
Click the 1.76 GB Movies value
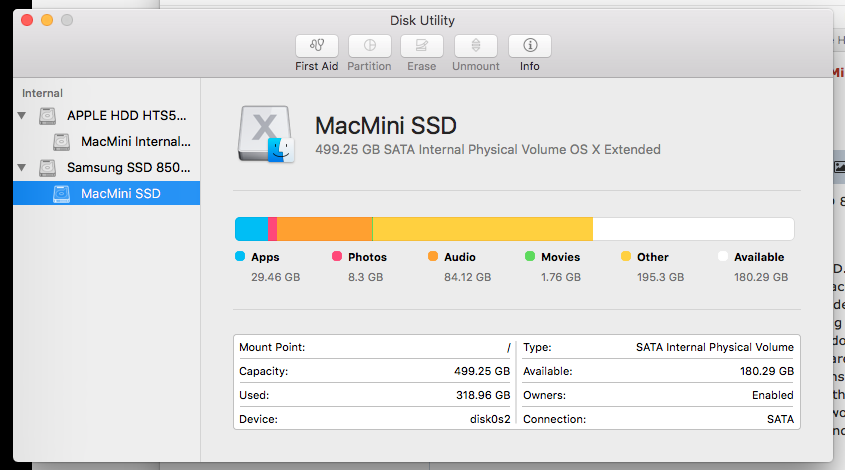(561, 277)
